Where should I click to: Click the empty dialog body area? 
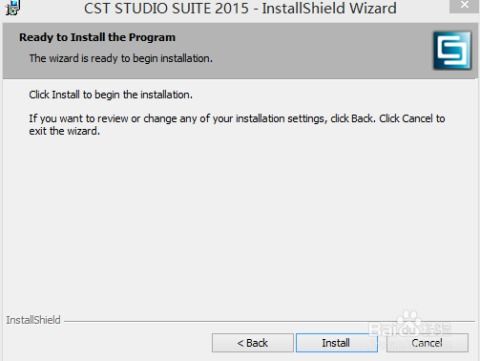[240, 220]
